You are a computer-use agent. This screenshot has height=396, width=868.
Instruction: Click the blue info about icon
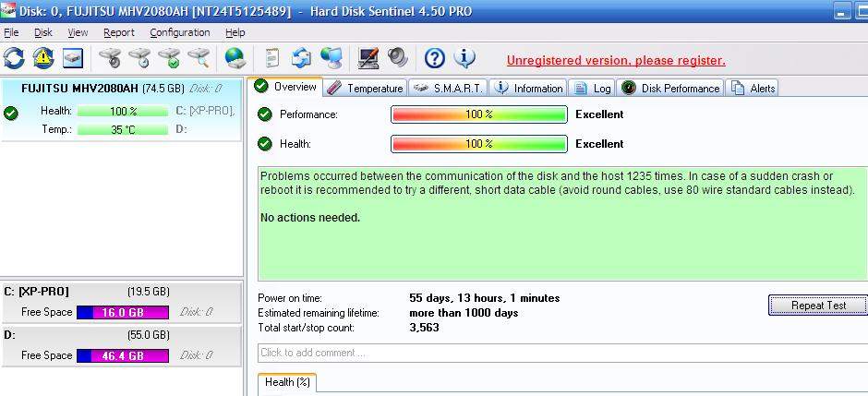pyautogui.click(x=464, y=57)
